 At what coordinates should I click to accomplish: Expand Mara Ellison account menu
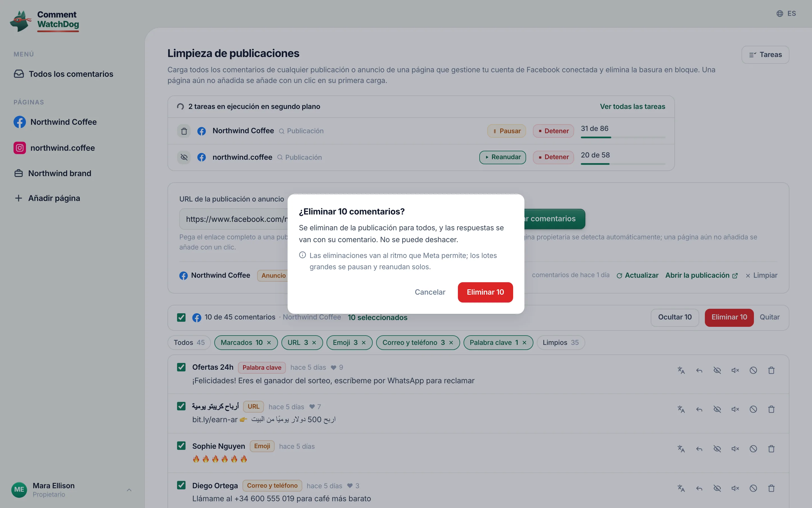(x=72, y=490)
